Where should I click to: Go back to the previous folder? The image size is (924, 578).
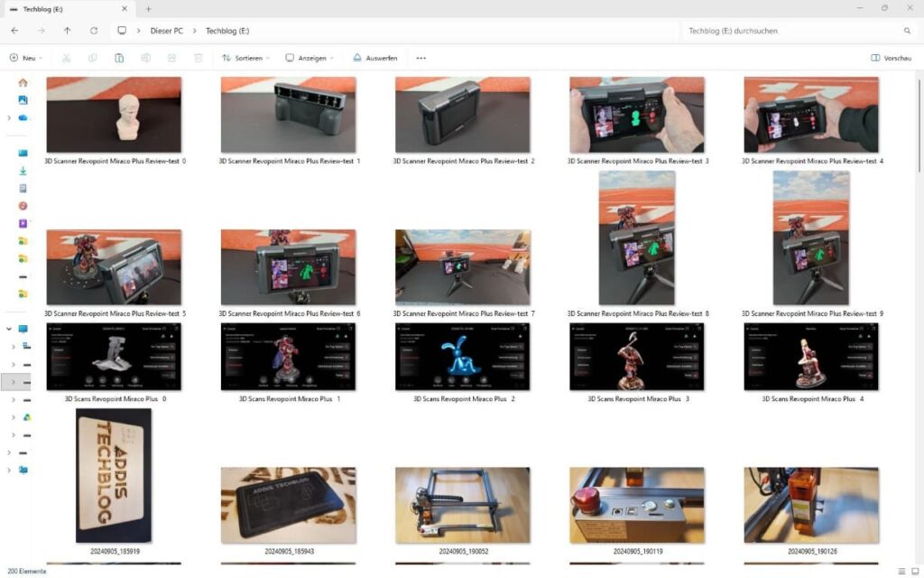(x=14, y=31)
